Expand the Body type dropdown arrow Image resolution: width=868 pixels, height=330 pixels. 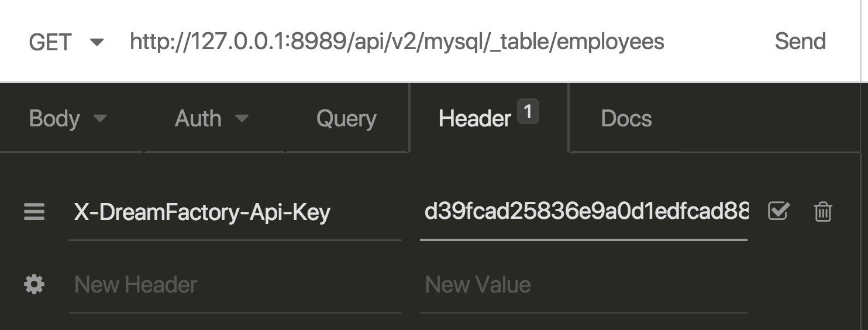click(100, 119)
